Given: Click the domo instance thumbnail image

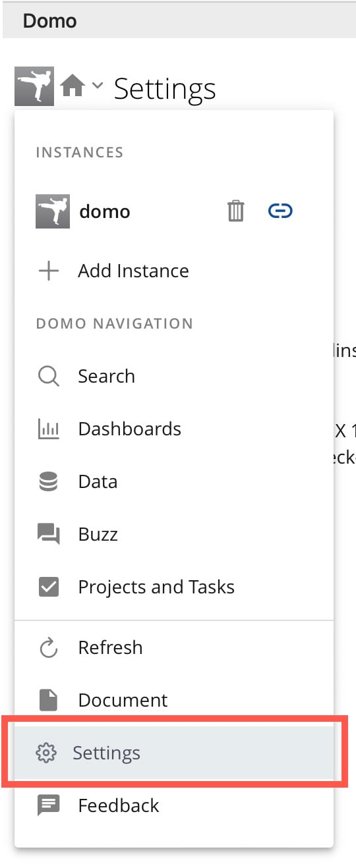Looking at the screenshot, I should pyautogui.click(x=53, y=211).
